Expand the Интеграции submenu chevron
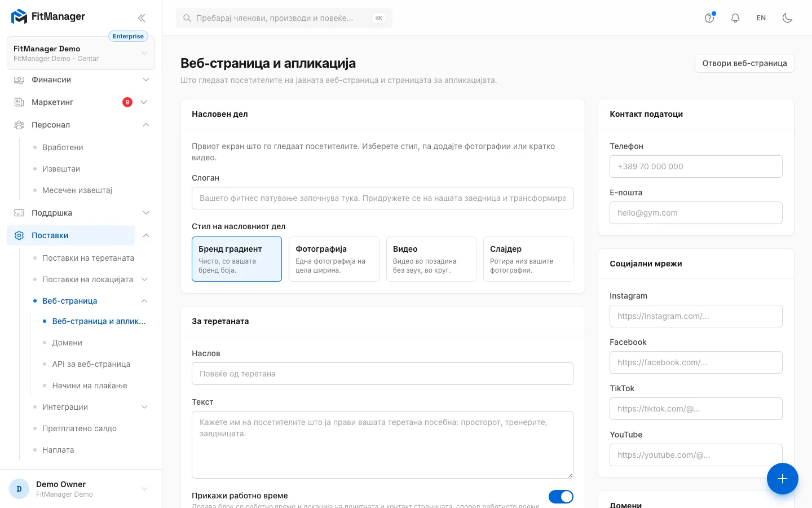The width and height of the screenshot is (812, 508). point(144,407)
